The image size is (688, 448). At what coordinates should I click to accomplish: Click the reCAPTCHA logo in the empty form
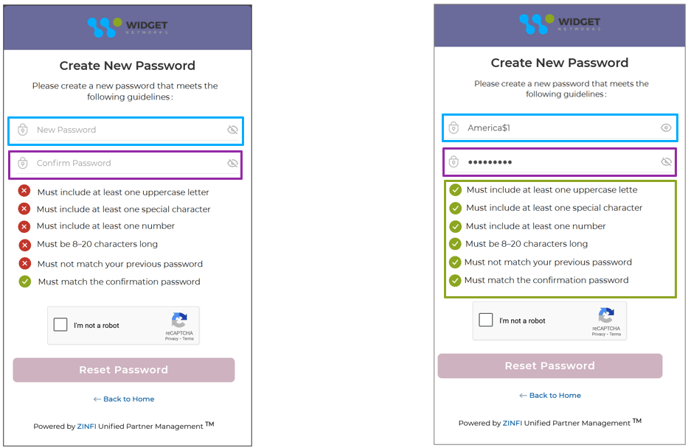tap(179, 321)
